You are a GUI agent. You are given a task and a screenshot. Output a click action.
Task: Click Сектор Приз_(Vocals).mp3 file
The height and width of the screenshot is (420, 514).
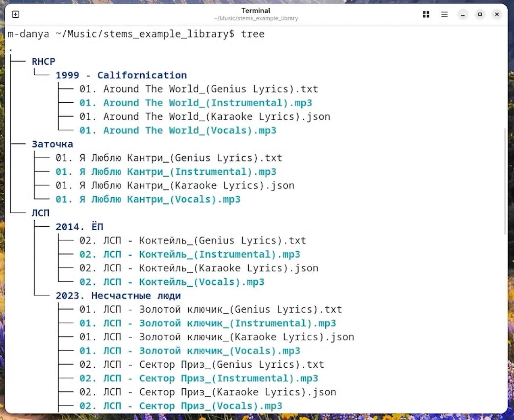click(181, 406)
